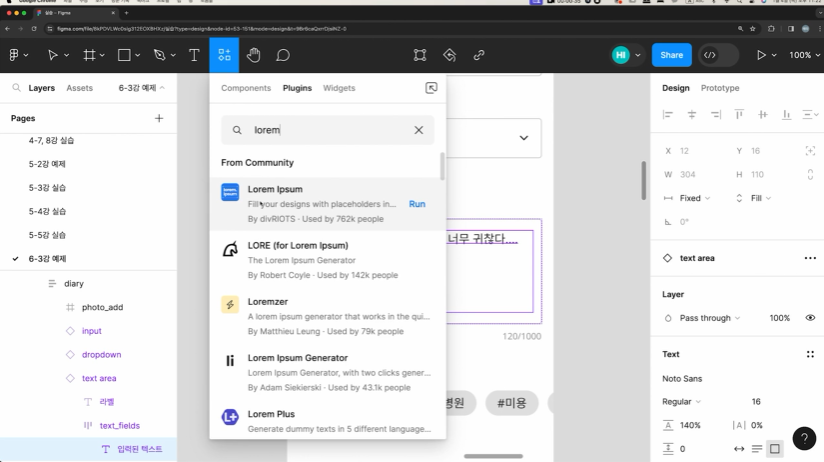The width and height of the screenshot is (824, 462).
Task: Switch to the Layers tab
Action: click(x=42, y=88)
